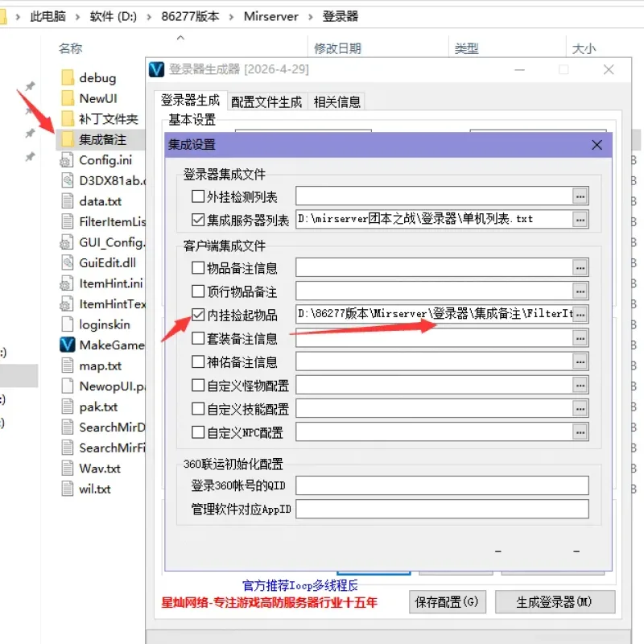This screenshot has width=644, height=644.
Task: Browse file for 自定义怪物配置
Action: (x=580, y=386)
